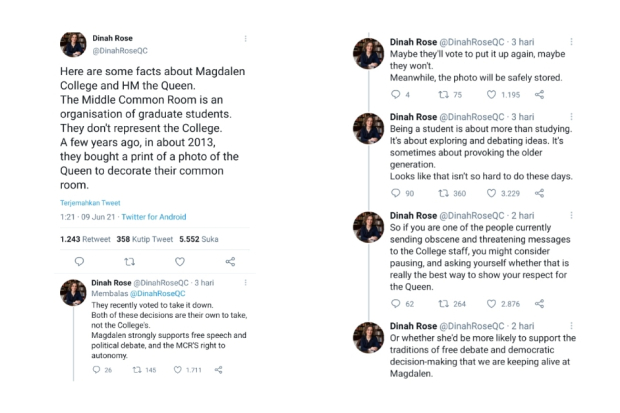Like the tweet with 1.195 likes
Image resolution: width=620 pixels, height=413 pixels.
(491, 95)
